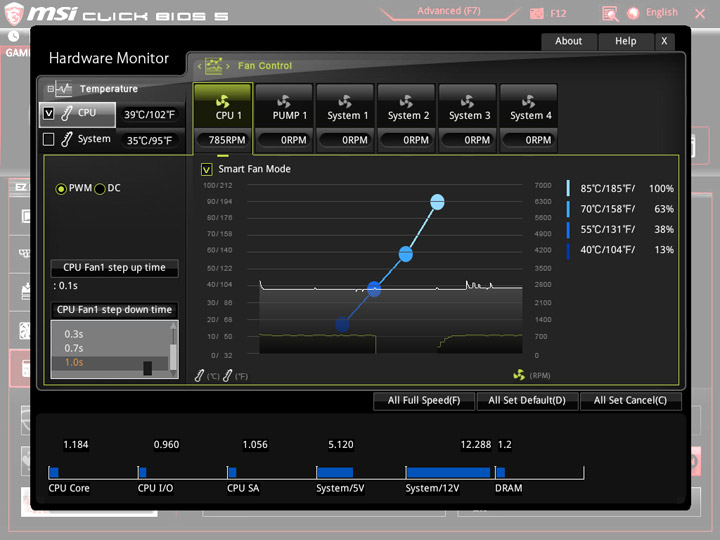Viewport: 720px width, 540px height.
Task: Click the CPU temperature 39°C/102°F value
Action: point(150,115)
